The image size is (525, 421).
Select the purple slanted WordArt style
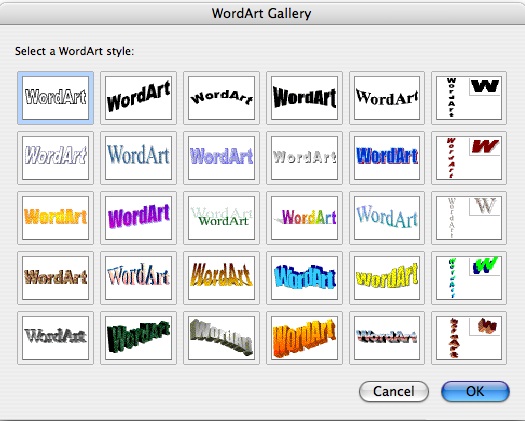pyautogui.click(x=138, y=218)
